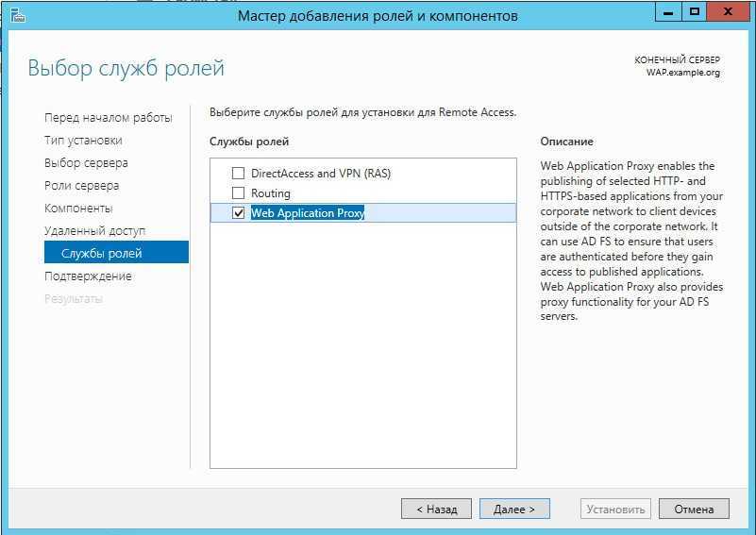Click the Далее button to continue

(513, 509)
